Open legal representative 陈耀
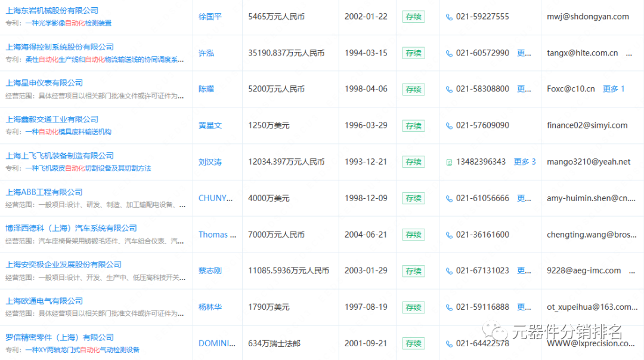This screenshot has width=644, height=360. (x=206, y=89)
